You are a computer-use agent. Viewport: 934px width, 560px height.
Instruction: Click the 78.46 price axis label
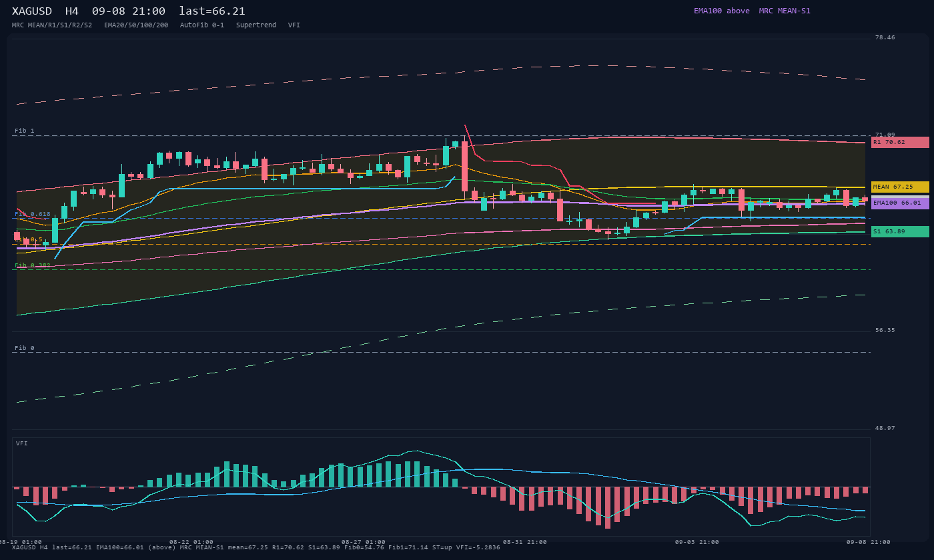coord(885,38)
